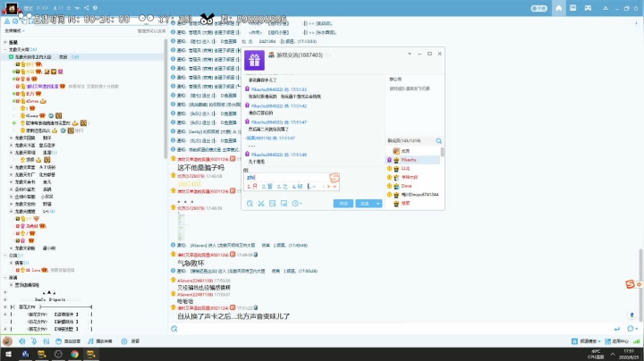Expand more IME candidates with down arrow
Image resolution: width=644 pixels, height=361 pixels.
335,186
